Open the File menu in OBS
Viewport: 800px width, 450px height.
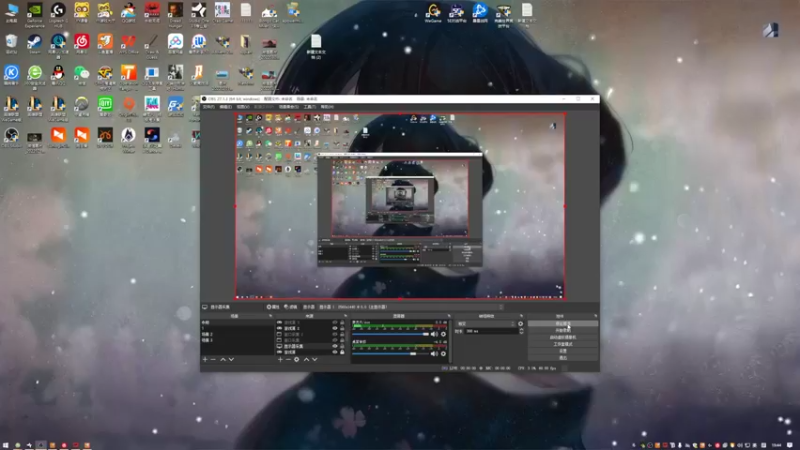tap(209, 107)
